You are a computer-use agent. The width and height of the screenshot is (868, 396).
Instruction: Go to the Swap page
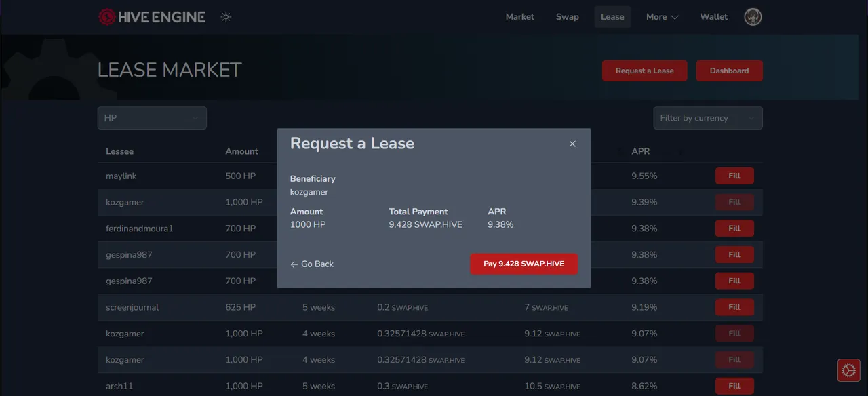coord(568,17)
